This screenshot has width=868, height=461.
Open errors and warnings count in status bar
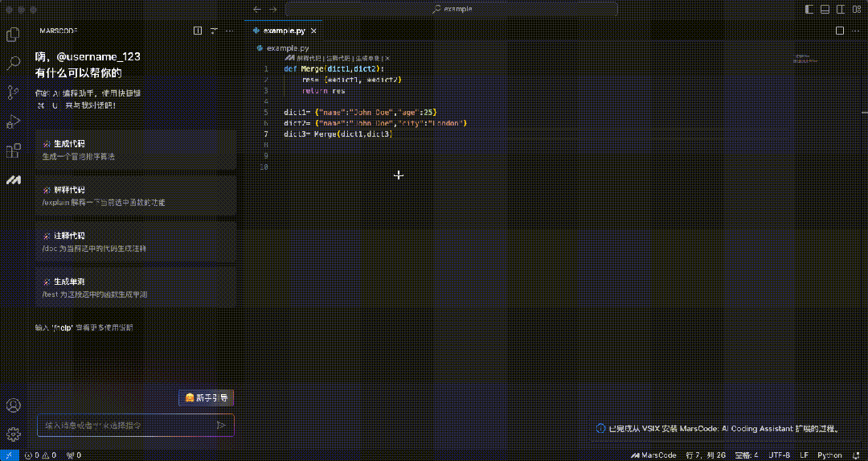[x=41, y=455]
